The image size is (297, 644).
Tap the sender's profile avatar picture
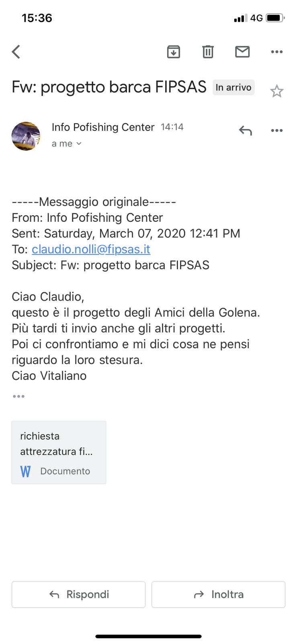[26, 136]
